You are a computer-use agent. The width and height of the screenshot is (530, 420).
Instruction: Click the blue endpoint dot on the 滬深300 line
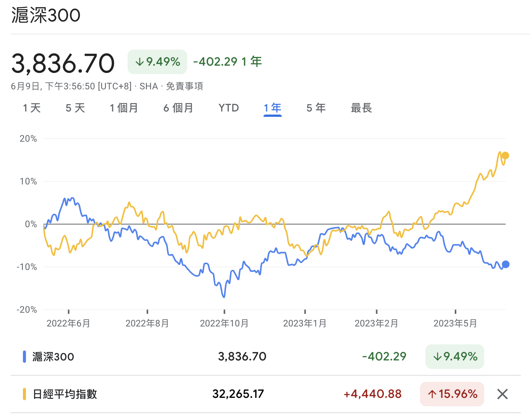tap(506, 264)
